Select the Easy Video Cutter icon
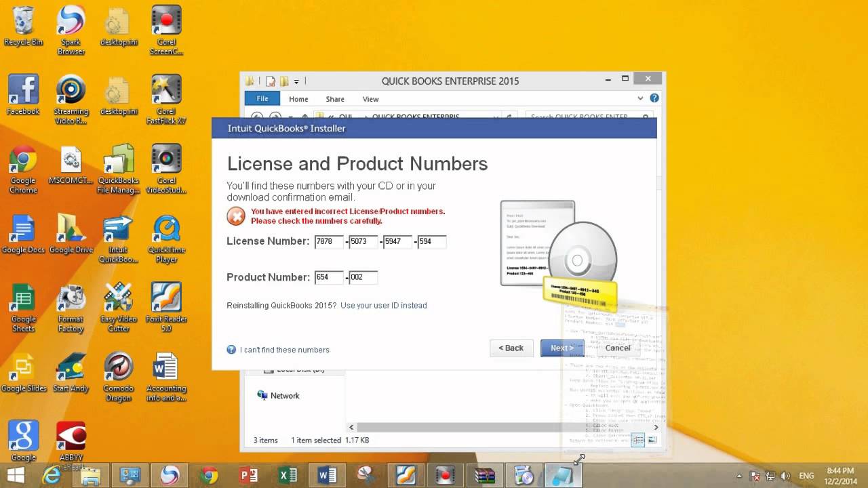This screenshot has width=868, height=488. (119, 308)
